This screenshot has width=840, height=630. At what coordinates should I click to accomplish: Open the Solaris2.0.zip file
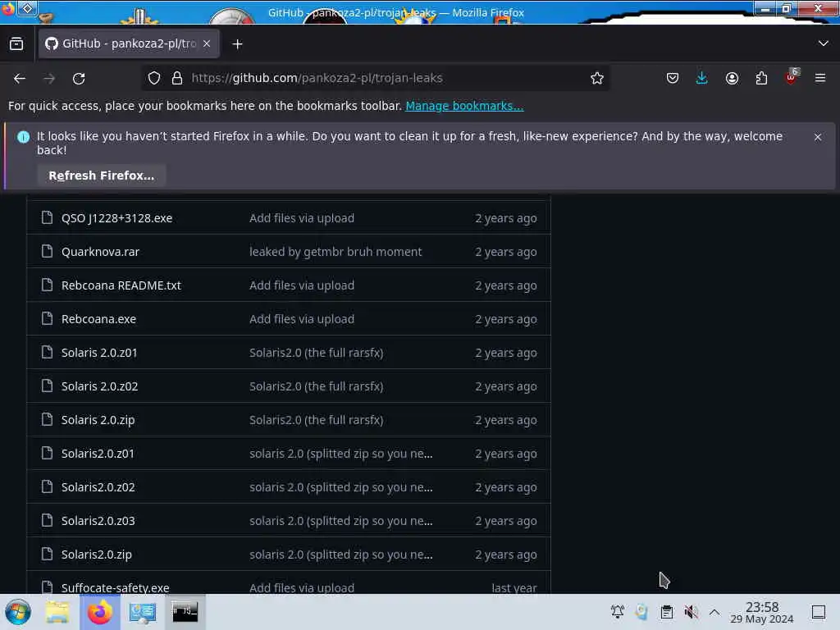click(97, 555)
